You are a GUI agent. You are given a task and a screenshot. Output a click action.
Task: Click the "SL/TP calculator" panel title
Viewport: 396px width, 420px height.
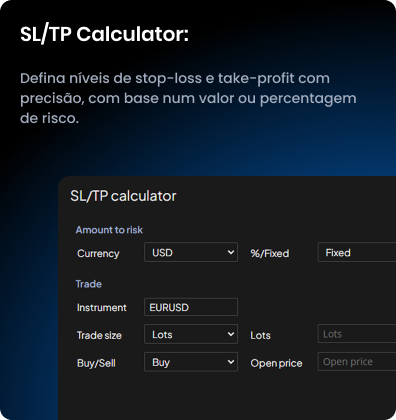[123, 196]
